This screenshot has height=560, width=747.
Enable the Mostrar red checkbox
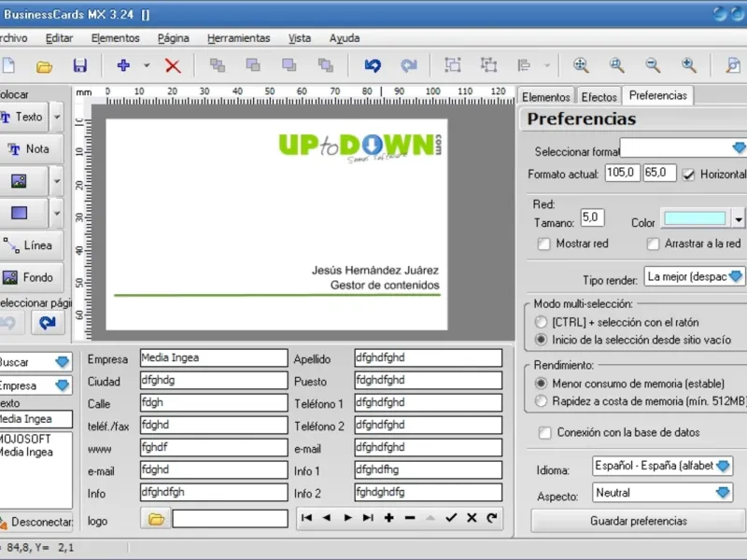click(x=543, y=245)
